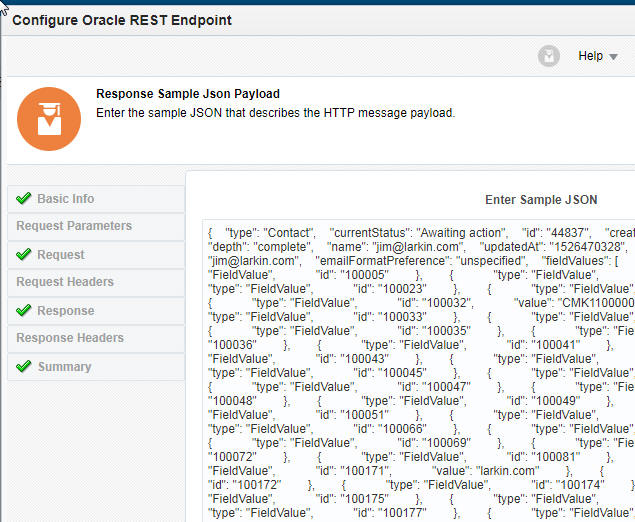
Task: Click inside the sample JSON text area
Action: tap(419, 371)
